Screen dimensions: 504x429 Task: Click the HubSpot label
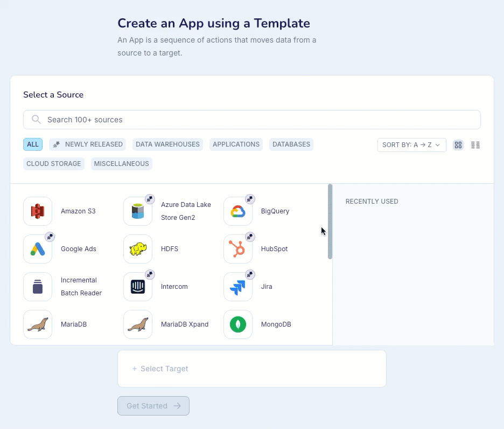pyautogui.click(x=274, y=249)
